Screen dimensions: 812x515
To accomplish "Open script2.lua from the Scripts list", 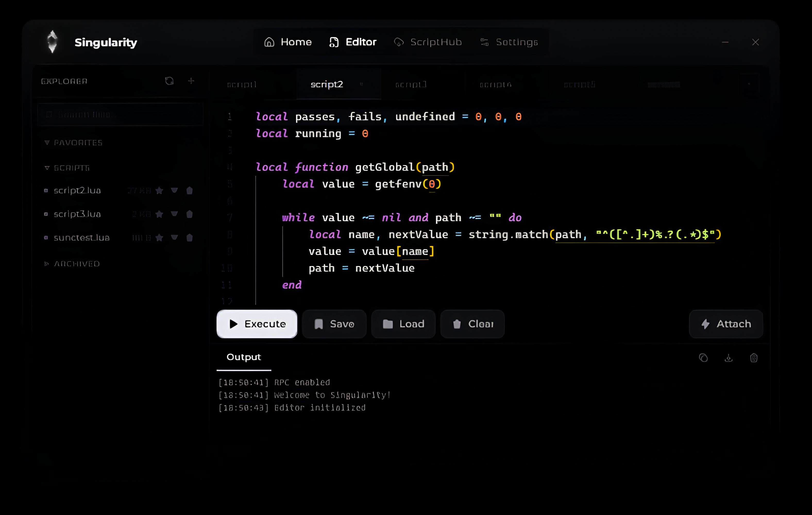I will (x=77, y=191).
